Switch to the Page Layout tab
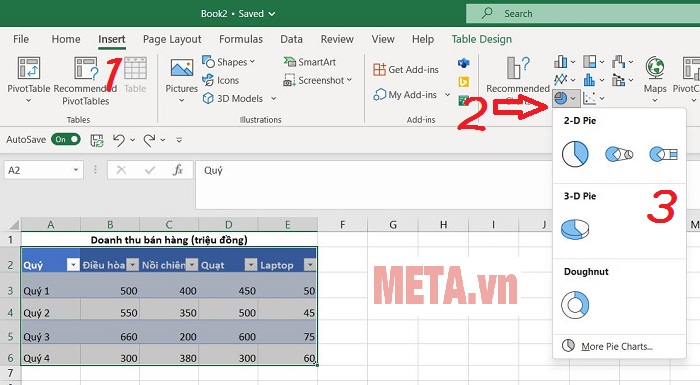This screenshot has width=700, height=385. tap(172, 39)
